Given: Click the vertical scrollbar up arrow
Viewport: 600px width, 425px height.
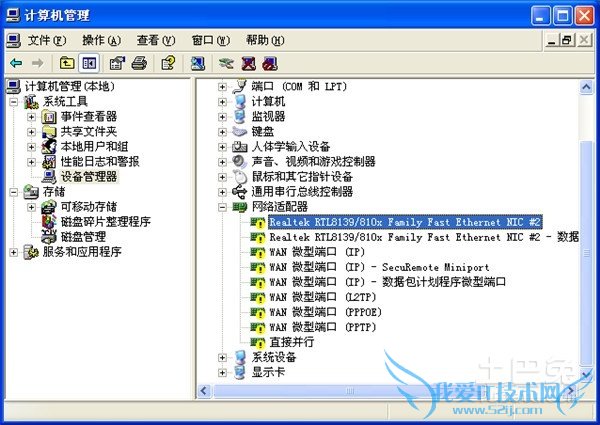Looking at the screenshot, I should (x=586, y=87).
